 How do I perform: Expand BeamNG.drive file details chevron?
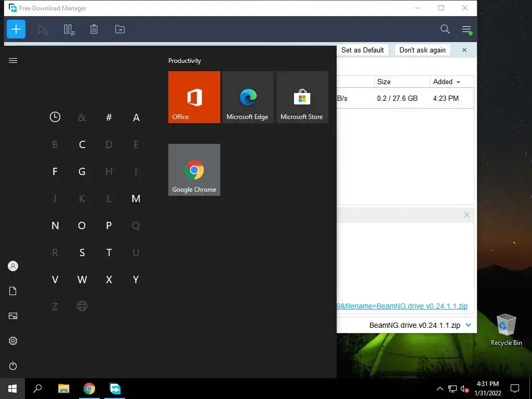click(x=468, y=325)
